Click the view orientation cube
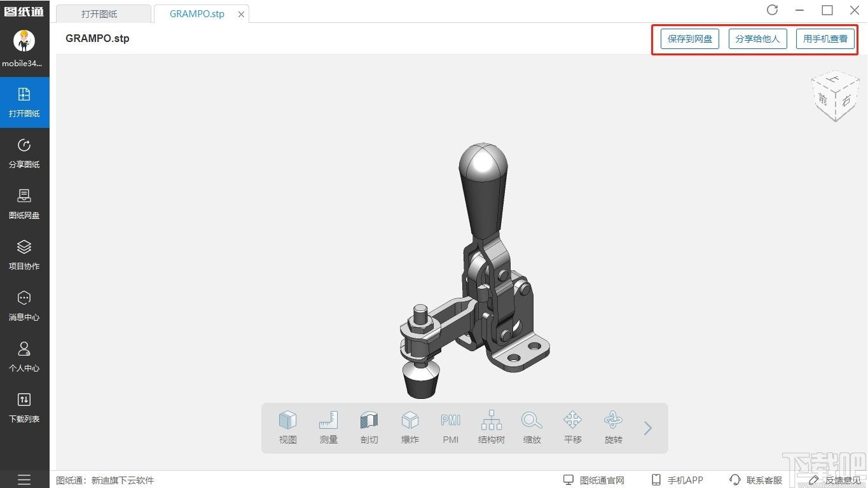 (x=835, y=97)
